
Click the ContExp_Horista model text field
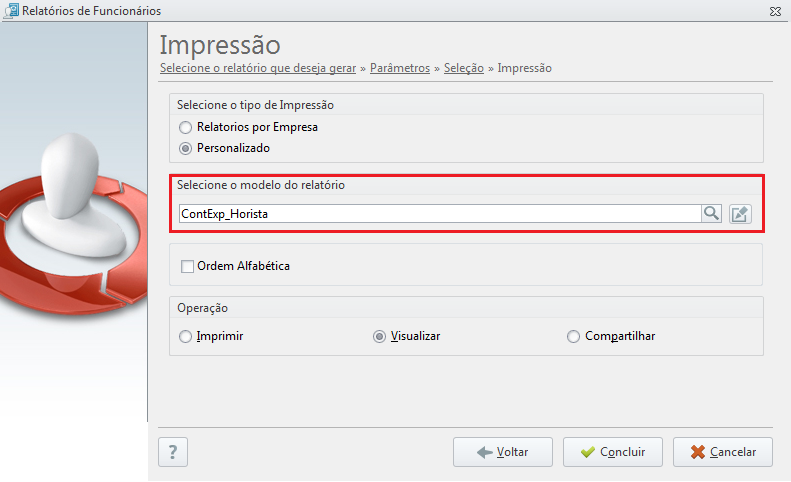click(440, 213)
